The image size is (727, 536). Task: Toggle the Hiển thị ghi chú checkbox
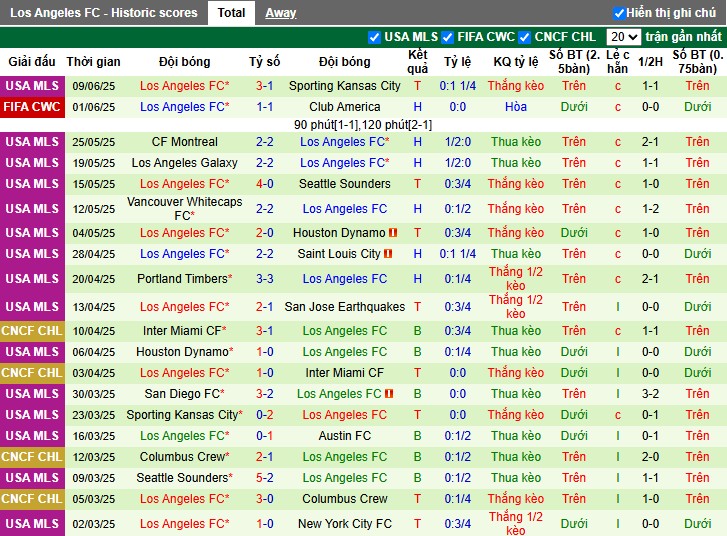(x=619, y=13)
